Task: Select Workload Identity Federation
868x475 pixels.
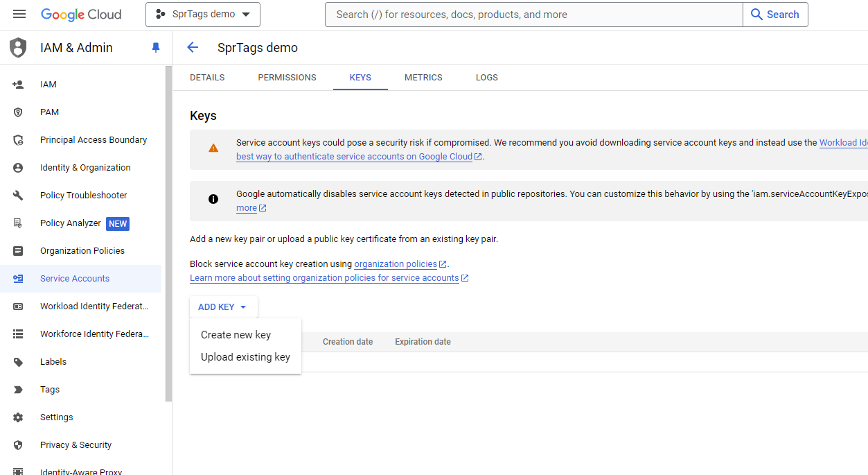Action: [94, 306]
